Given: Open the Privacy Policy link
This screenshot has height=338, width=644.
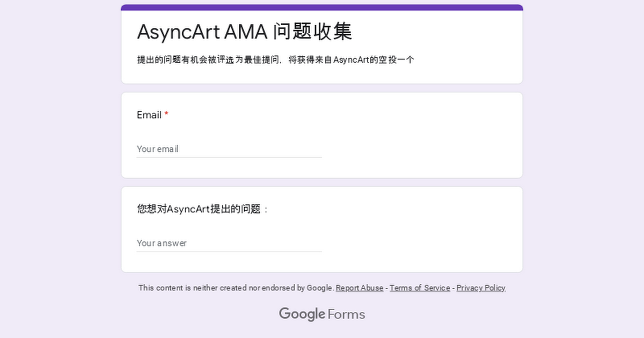Looking at the screenshot, I should pos(481,288).
